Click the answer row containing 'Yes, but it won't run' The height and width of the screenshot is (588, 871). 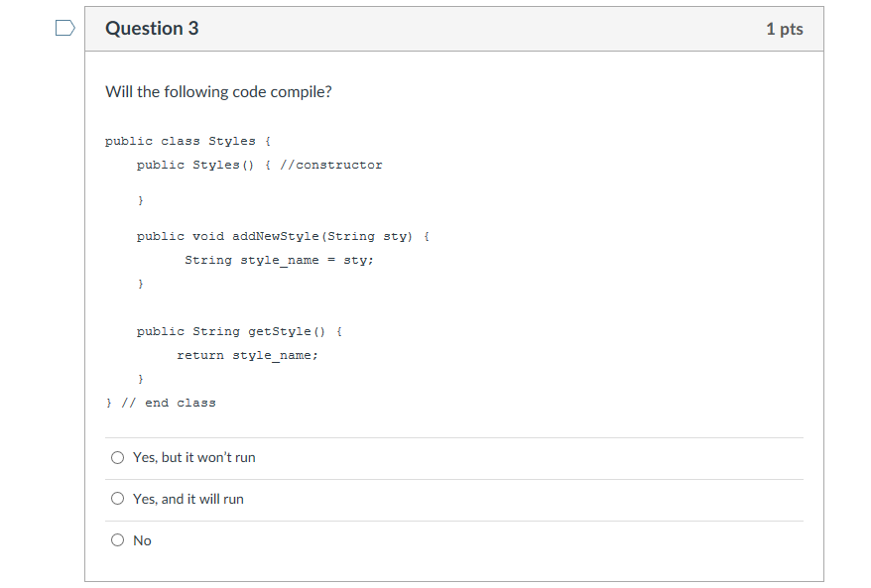[x=397, y=457]
